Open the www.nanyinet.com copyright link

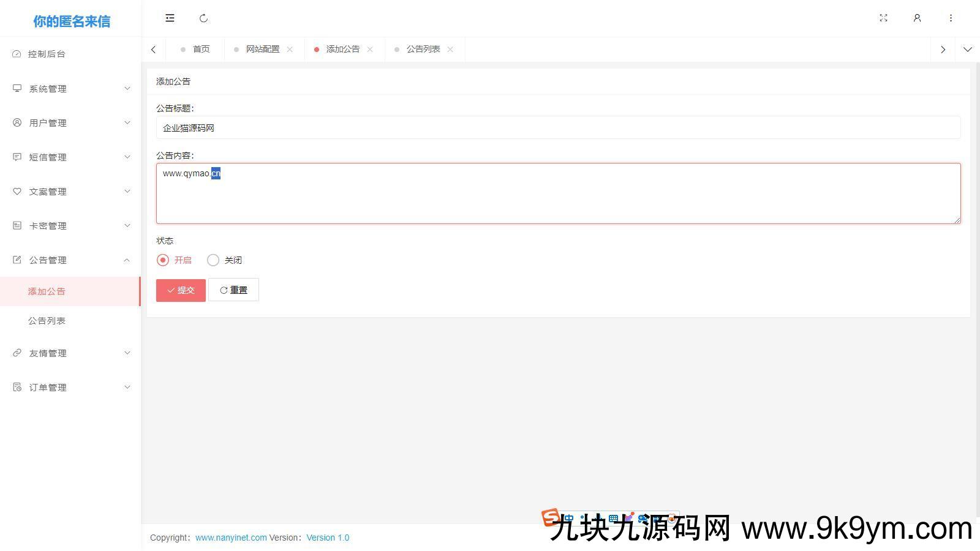pyautogui.click(x=231, y=538)
